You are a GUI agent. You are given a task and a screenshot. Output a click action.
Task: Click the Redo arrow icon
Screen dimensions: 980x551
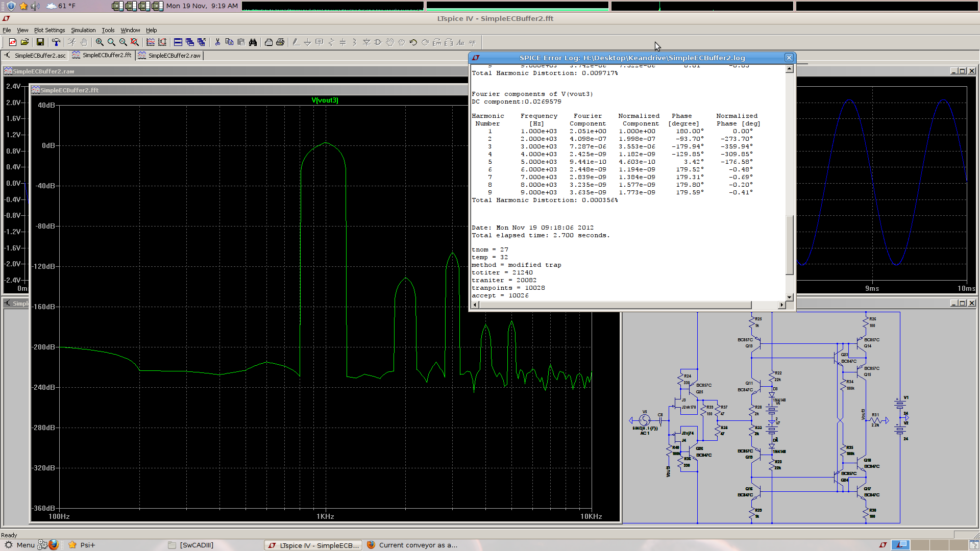click(x=425, y=42)
